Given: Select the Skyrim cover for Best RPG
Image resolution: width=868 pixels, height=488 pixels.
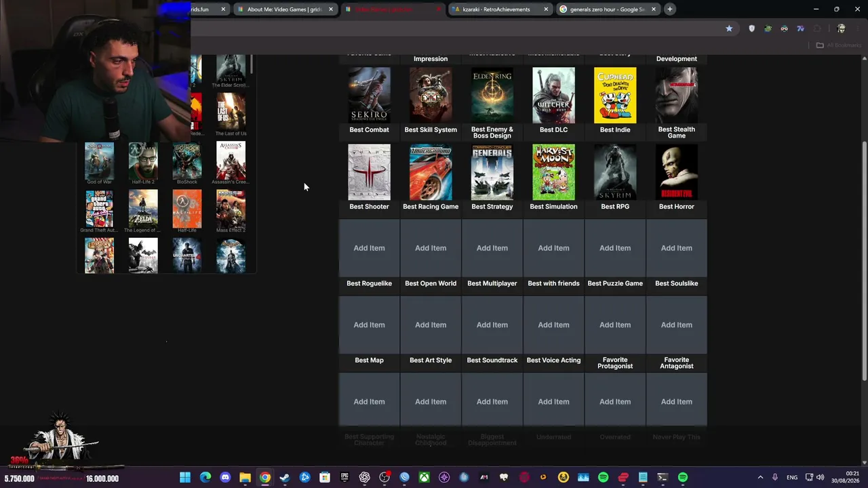Looking at the screenshot, I should click(x=615, y=172).
